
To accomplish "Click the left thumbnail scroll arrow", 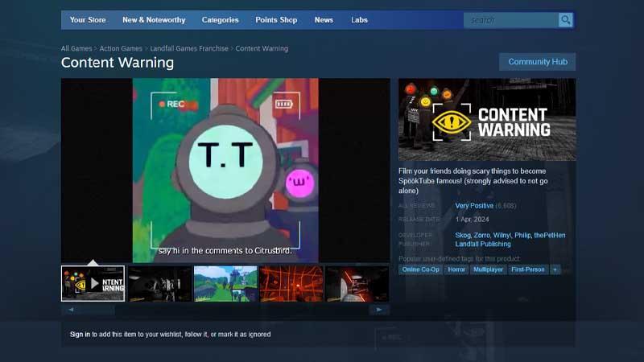I will (71, 310).
